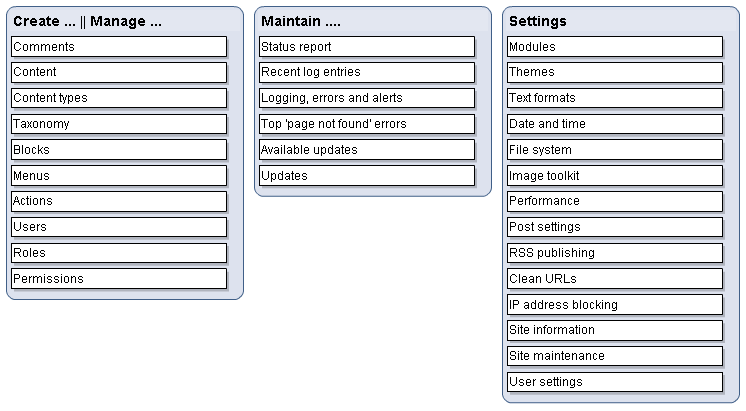Go to Image toolkit settings
746x411 pixels.
coord(615,176)
